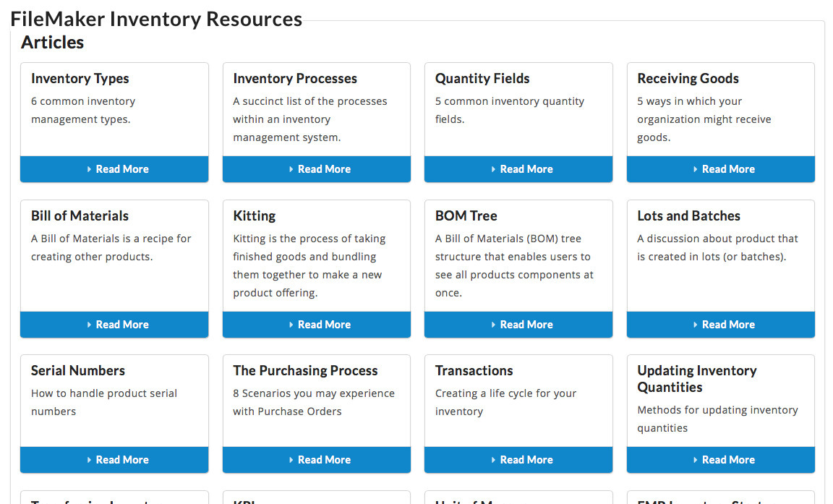833x504 pixels.
Task: Click the arrow icon on Inventory Types Read More
Action: 90,168
